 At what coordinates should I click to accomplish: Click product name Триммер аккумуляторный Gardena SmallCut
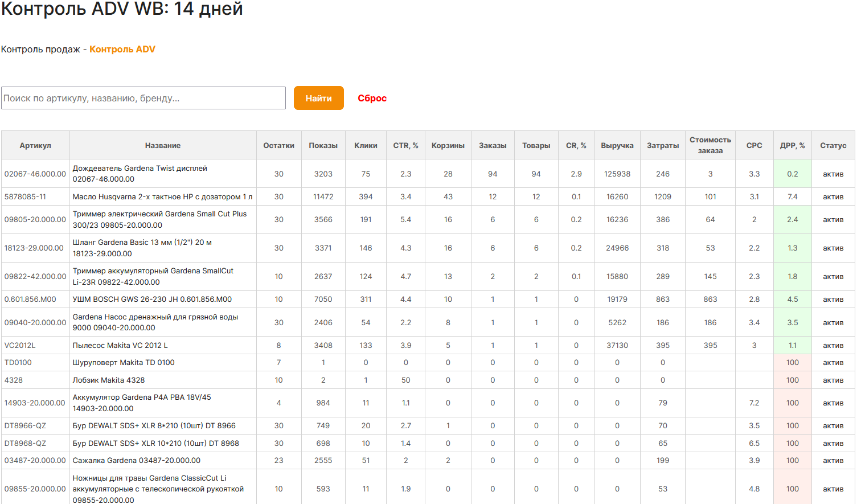coord(153,276)
